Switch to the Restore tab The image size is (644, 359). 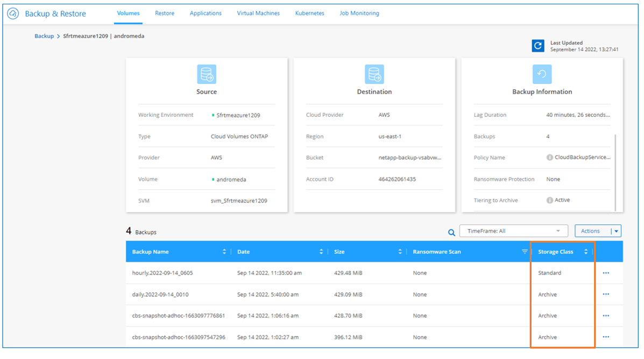coord(165,13)
